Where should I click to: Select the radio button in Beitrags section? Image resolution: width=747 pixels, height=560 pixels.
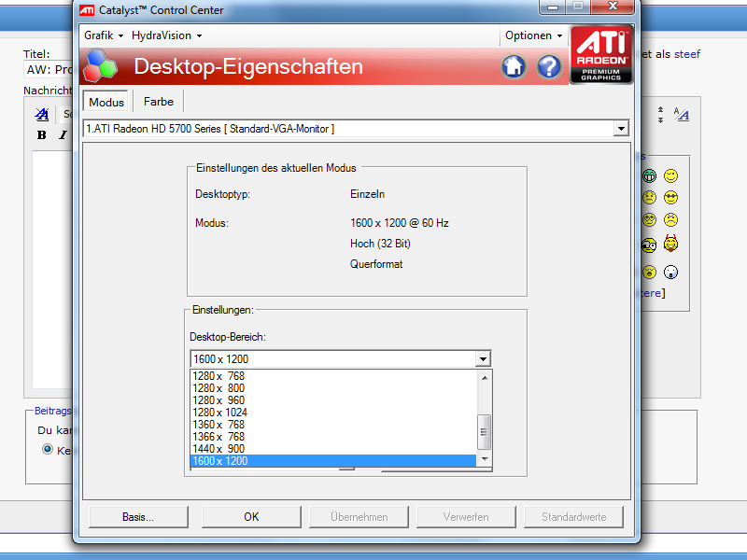[x=48, y=449]
